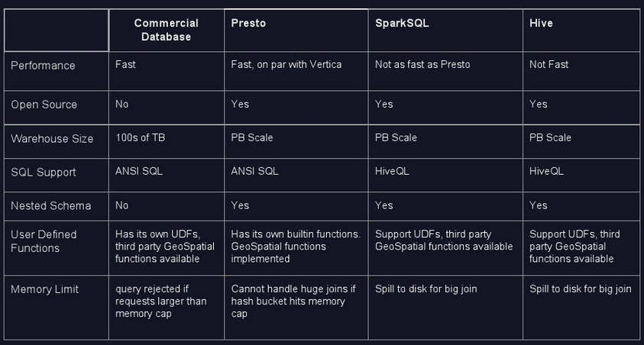
Task: Select the "Cannot handle huge joins" cell
Action: tap(294, 301)
